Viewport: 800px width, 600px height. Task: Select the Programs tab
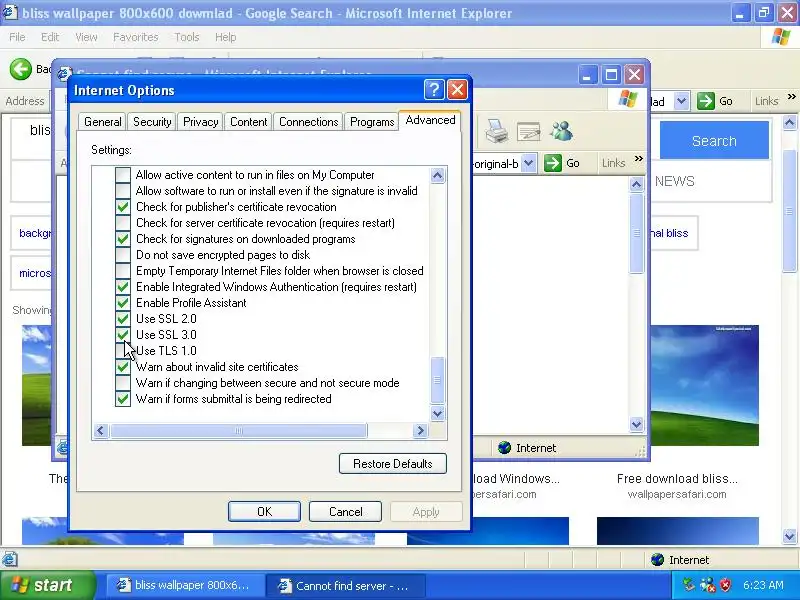(372, 122)
